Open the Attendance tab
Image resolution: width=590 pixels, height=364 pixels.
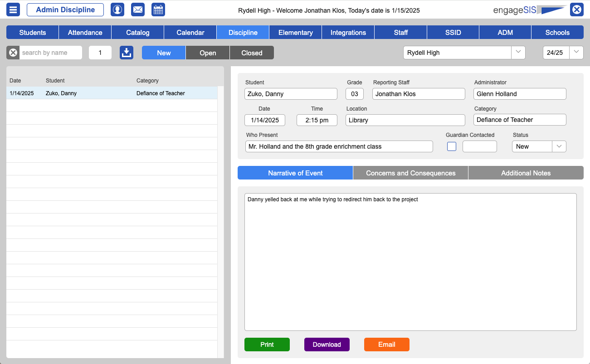click(85, 33)
